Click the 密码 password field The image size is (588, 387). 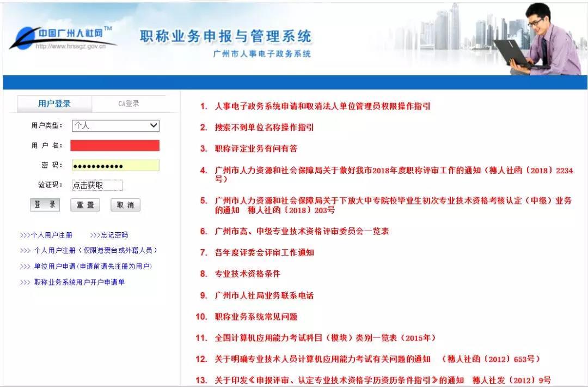(x=115, y=166)
